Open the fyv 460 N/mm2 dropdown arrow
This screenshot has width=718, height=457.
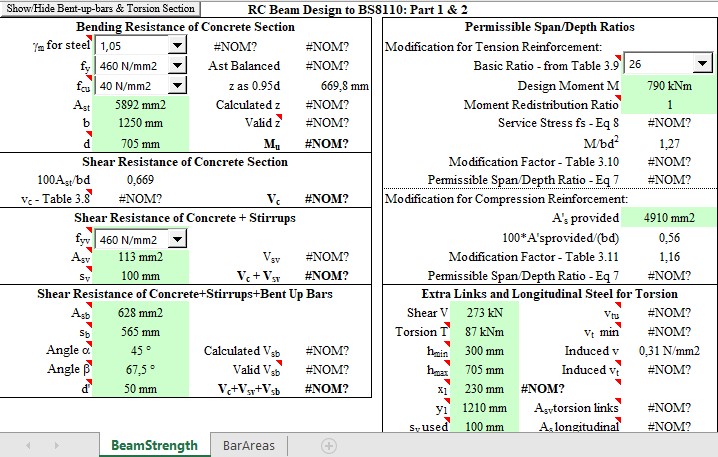pos(177,239)
